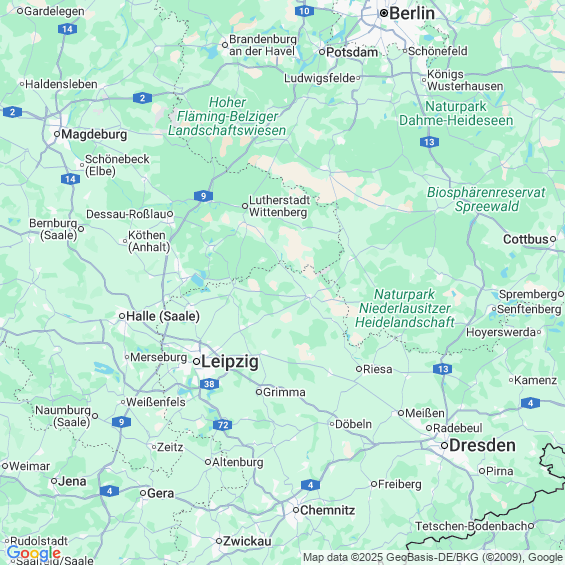Click the Potsdam city label
The height and width of the screenshot is (565, 565).
352,52
